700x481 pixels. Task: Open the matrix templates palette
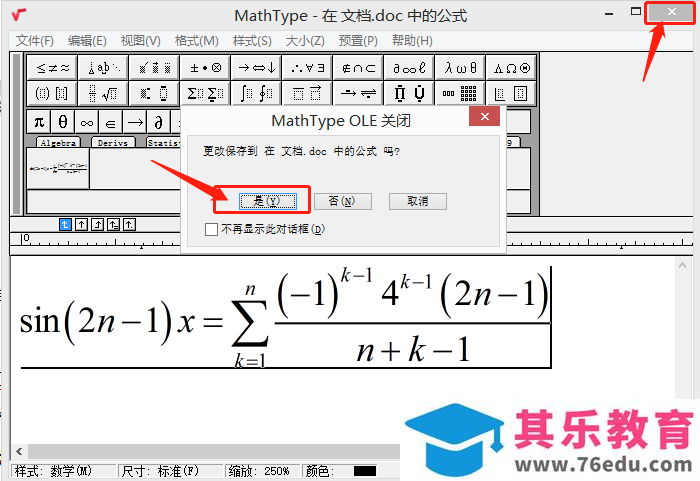pyautogui.click(x=460, y=93)
